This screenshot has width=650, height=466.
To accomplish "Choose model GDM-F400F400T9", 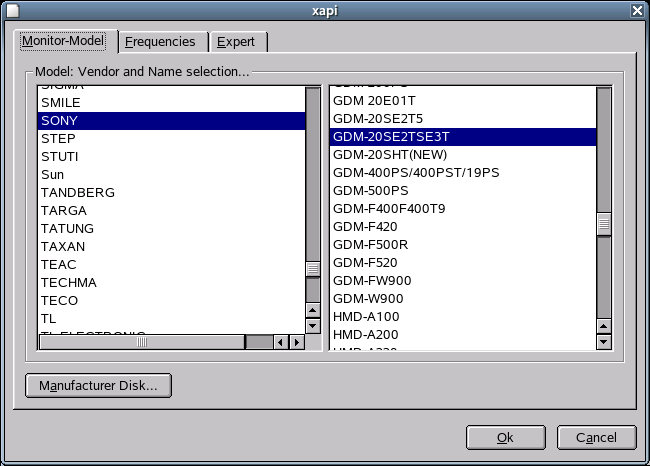I will pos(463,209).
